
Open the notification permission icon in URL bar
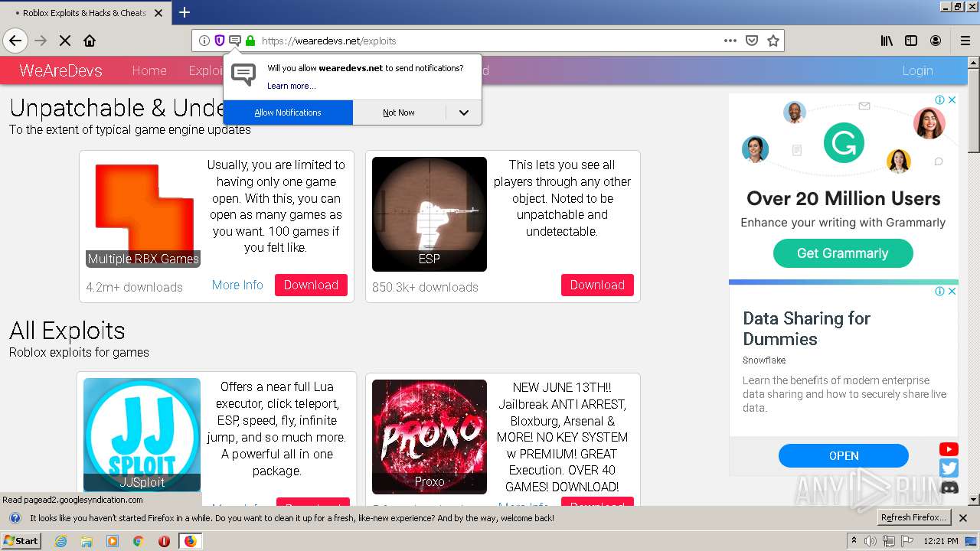235,41
